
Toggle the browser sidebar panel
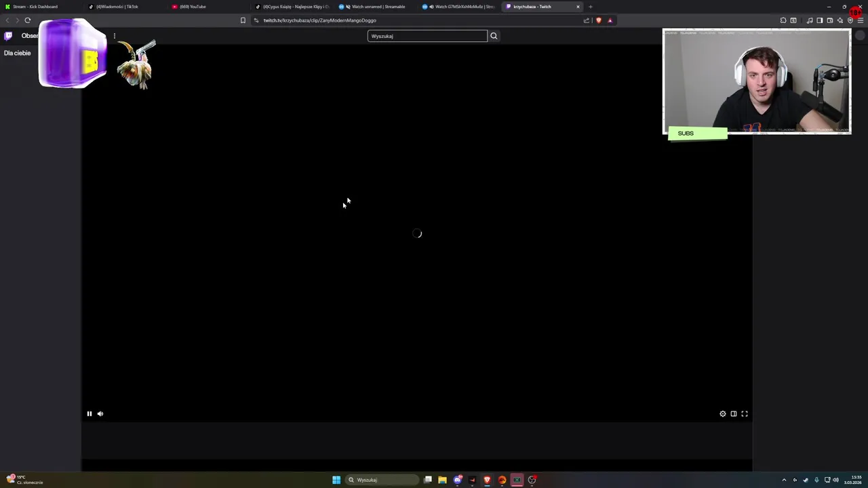[x=820, y=20]
